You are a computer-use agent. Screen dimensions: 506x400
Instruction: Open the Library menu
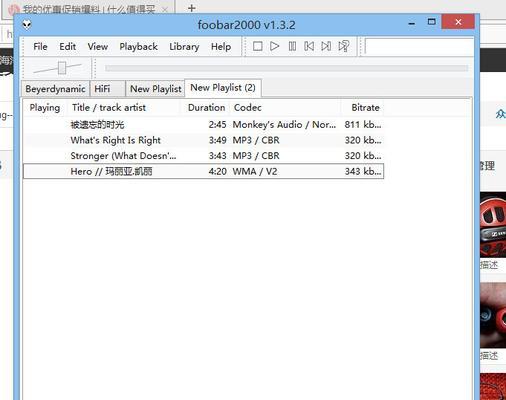pyautogui.click(x=184, y=47)
